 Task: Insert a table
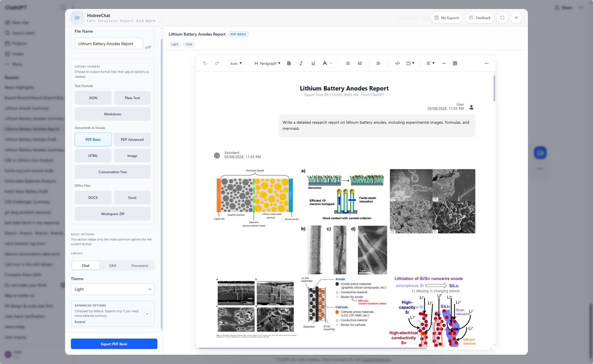click(455, 63)
